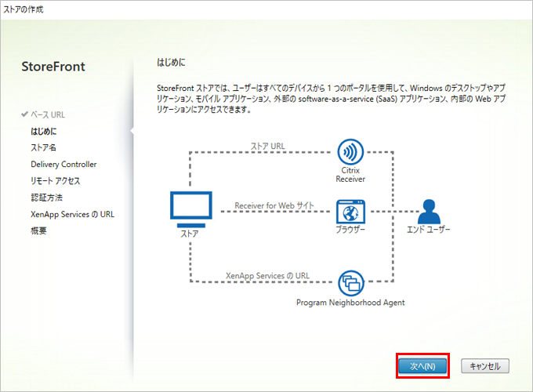Click the StoreFront heading text
The image size is (533, 392).
pos(53,67)
